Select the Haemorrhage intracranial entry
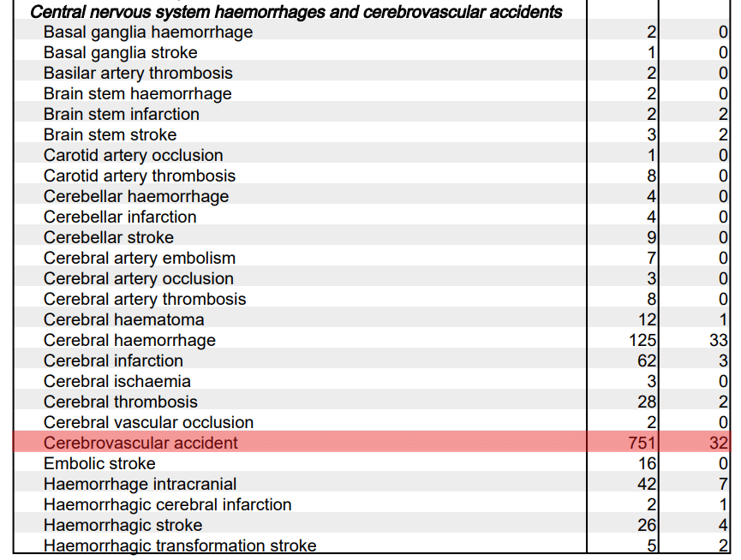 pos(140,484)
